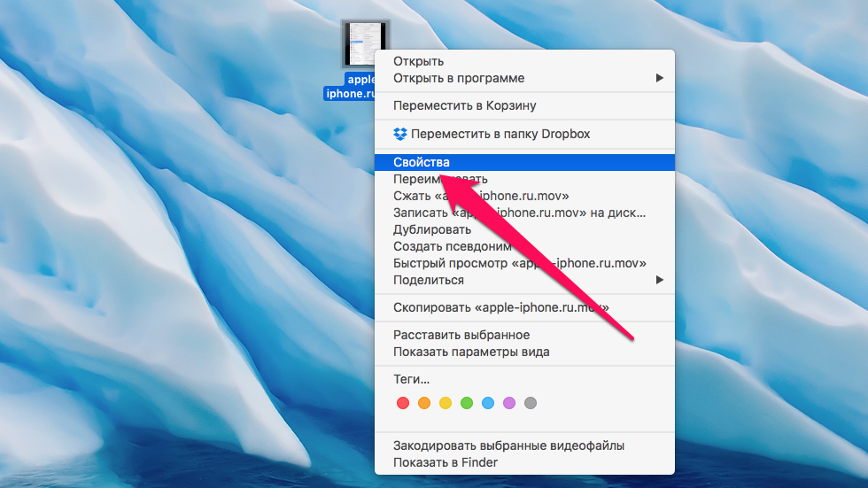Choose Быстрый просмотр entry
The height and width of the screenshot is (488, 868).
[x=524, y=263]
